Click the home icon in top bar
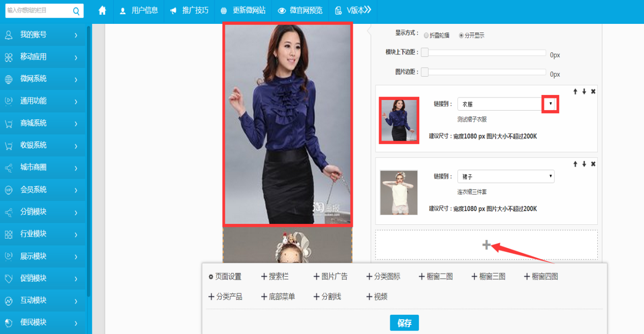Viewport: 644px width, 334px height. pos(102,11)
